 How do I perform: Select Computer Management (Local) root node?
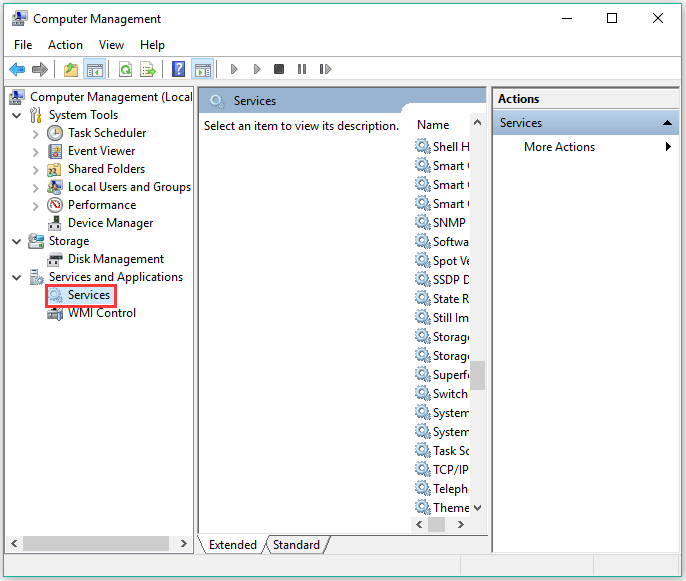coord(111,97)
